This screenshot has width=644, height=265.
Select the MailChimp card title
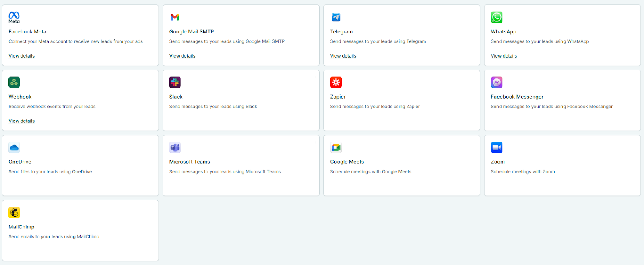[x=21, y=227]
